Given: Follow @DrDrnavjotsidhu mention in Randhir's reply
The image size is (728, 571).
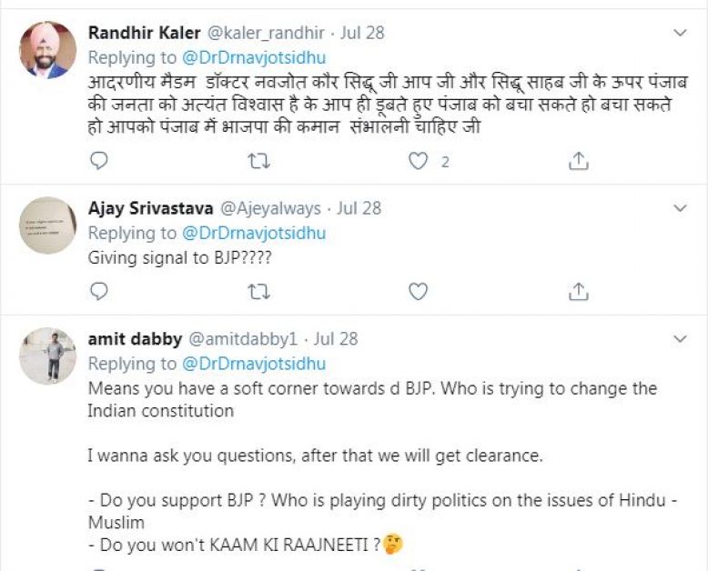Looking at the screenshot, I should [254, 57].
